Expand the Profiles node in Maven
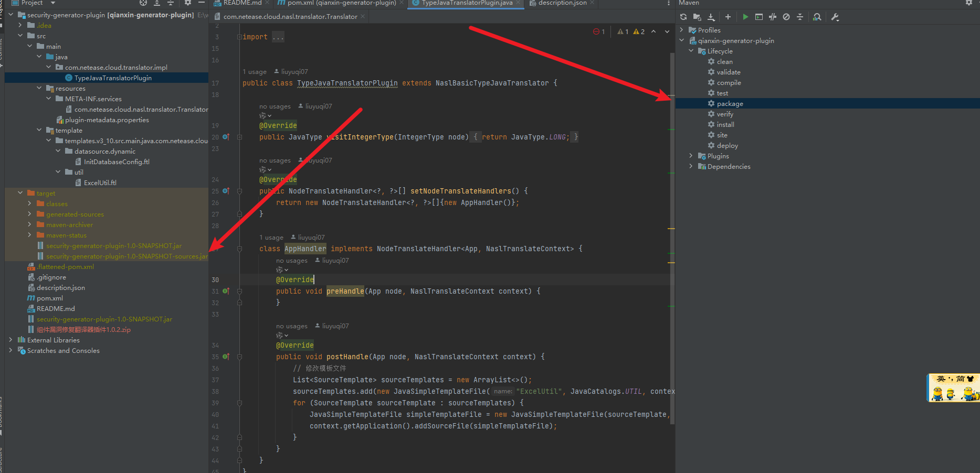This screenshot has width=980, height=473. (682, 30)
